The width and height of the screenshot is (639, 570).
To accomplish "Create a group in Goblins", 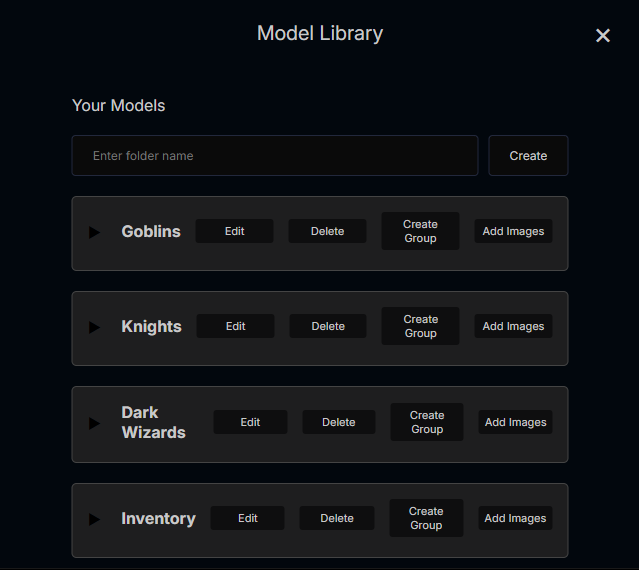I will click(x=420, y=231).
